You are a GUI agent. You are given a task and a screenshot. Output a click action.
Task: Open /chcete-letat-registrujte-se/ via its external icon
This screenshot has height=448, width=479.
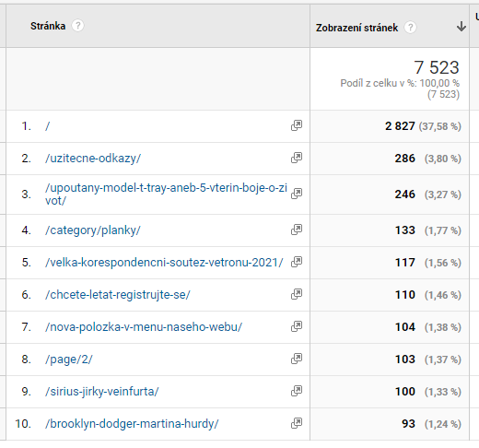click(x=297, y=294)
